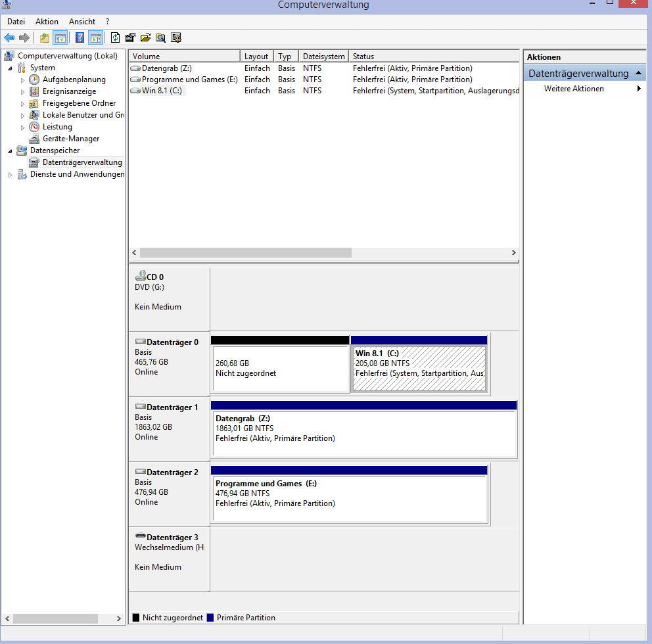The image size is (652, 644).
Task: Click the blue Back arrow in the toolbar
Action: pos(9,38)
